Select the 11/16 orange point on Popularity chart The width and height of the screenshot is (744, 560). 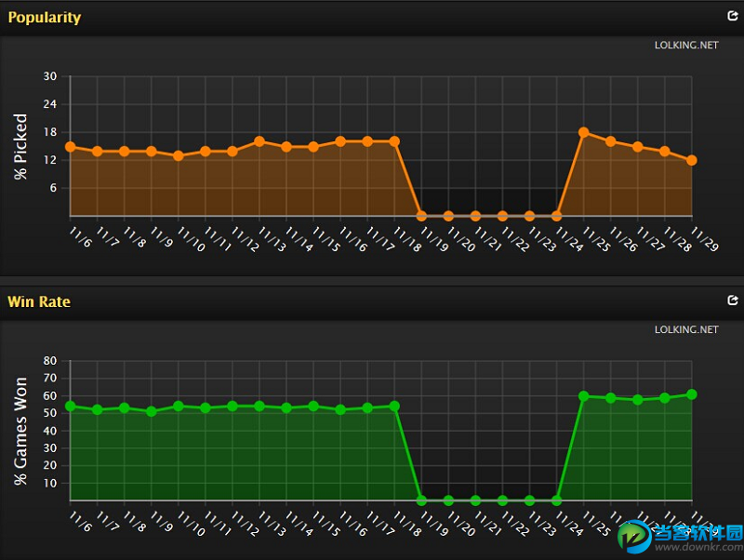[340, 141]
